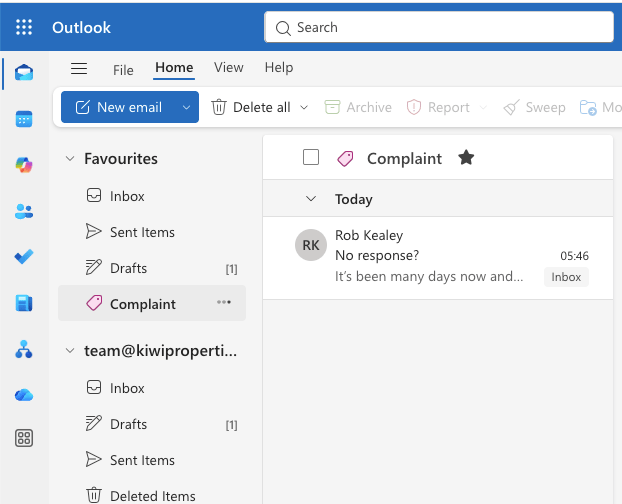Viewport: 622px width, 504px height.
Task: Unfavourite the Complaint category star
Action: pos(466,158)
